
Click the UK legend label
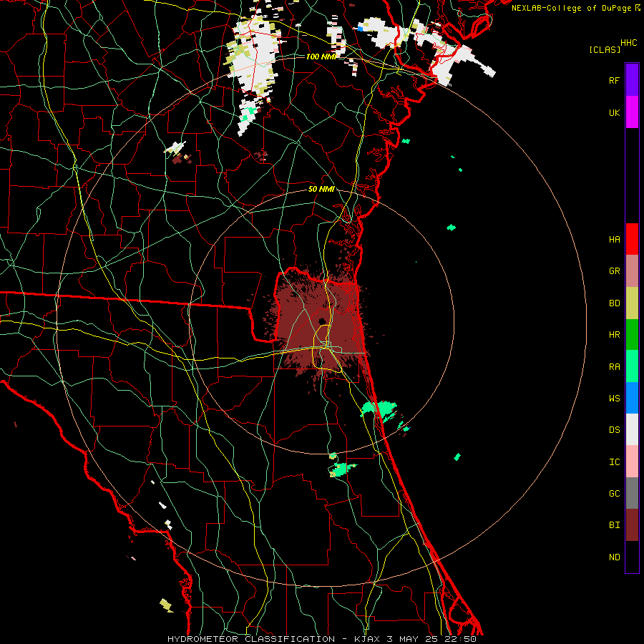click(614, 112)
